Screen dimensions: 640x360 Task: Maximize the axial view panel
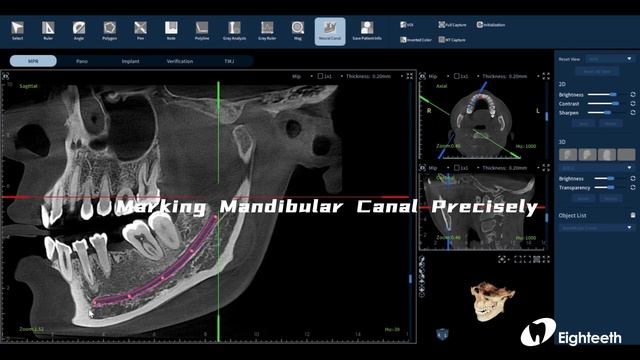click(x=546, y=76)
